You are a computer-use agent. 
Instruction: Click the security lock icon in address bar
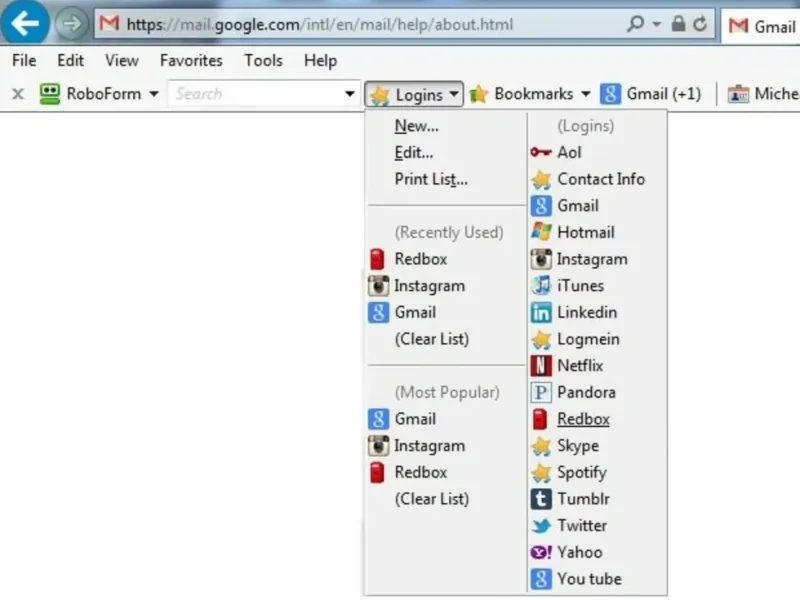[678, 23]
